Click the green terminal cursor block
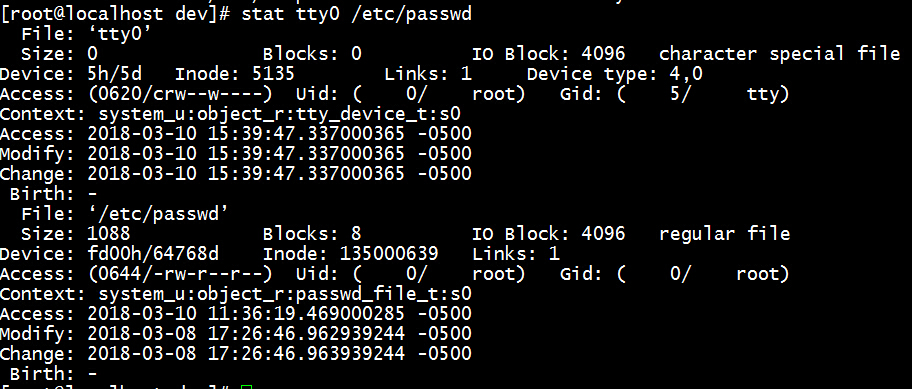 click(x=247, y=387)
